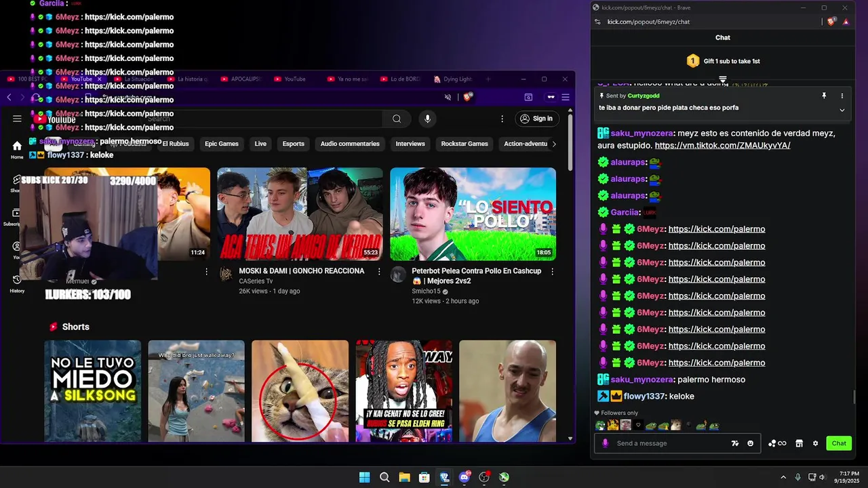Click the YouTube Sign in button

pyautogui.click(x=536, y=119)
